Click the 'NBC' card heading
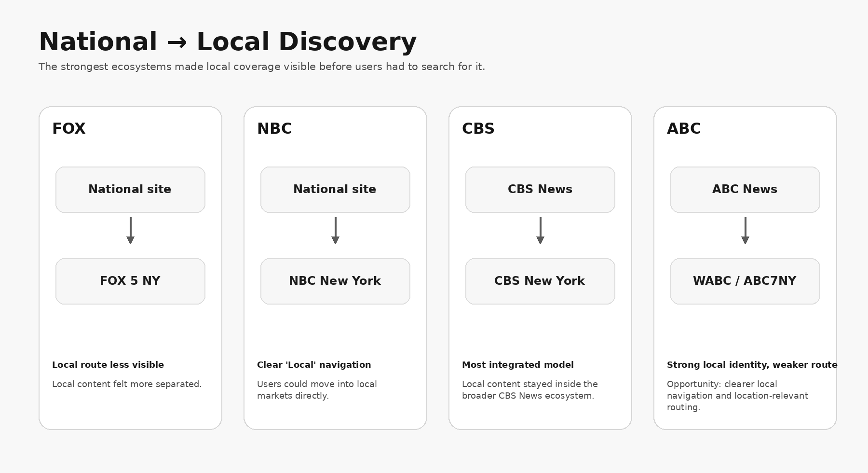Viewport: 868px width, 473px height. click(274, 129)
